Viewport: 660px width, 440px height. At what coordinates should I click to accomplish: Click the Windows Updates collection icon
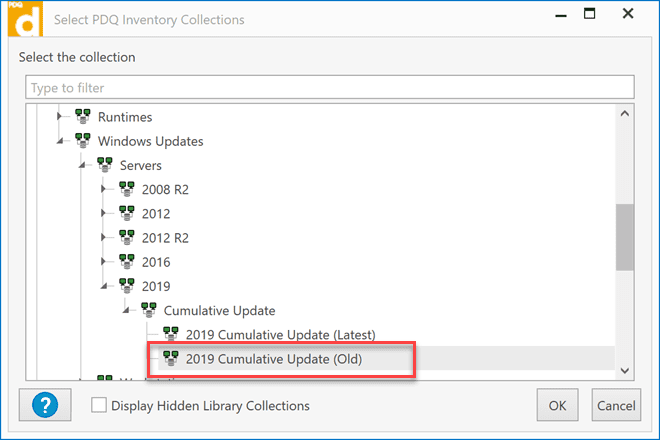click(82, 141)
